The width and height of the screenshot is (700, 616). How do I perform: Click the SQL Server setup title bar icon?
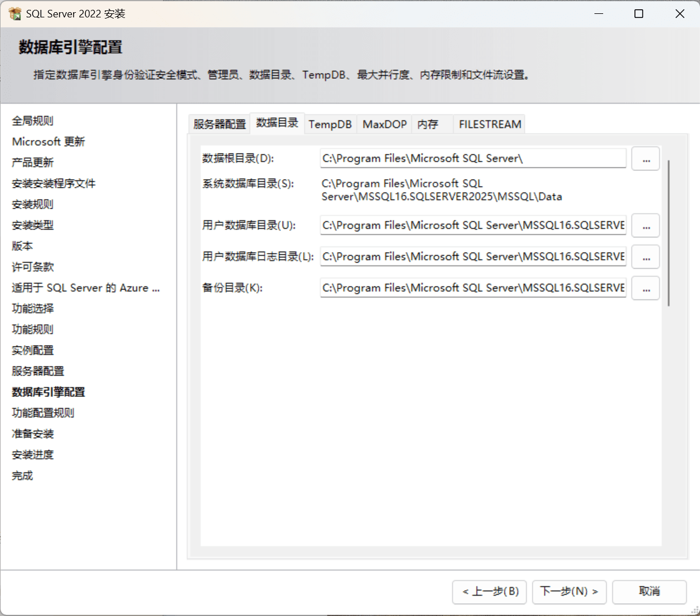tap(15, 13)
